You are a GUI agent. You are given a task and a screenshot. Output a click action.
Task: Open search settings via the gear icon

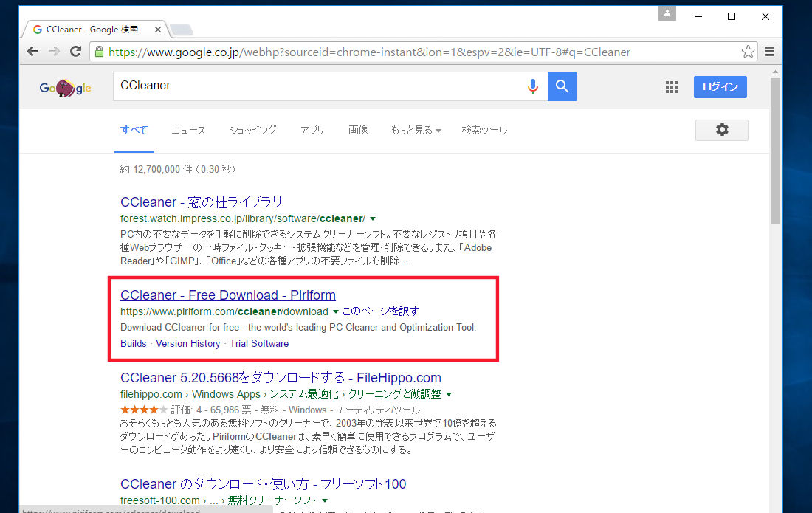click(722, 130)
